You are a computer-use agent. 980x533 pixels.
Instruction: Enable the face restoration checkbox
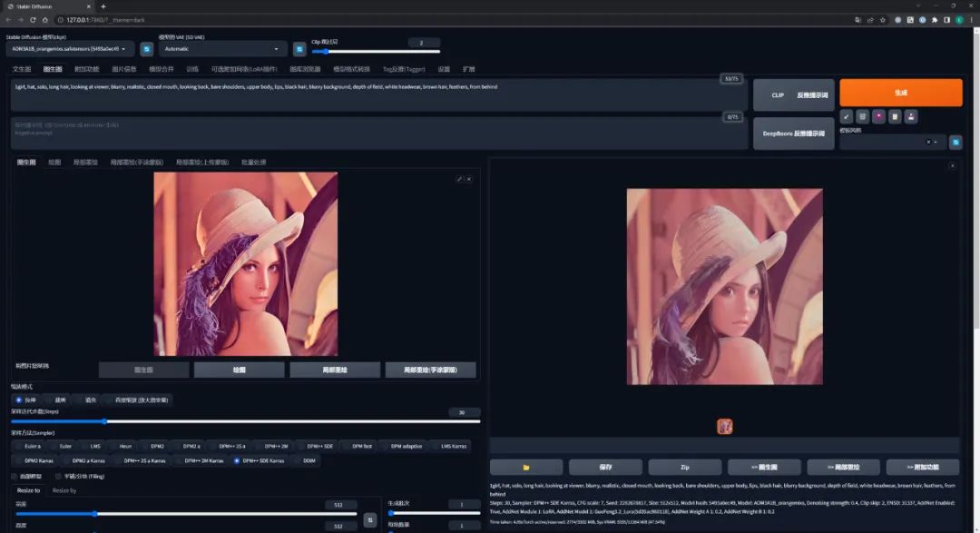(14, 476)
